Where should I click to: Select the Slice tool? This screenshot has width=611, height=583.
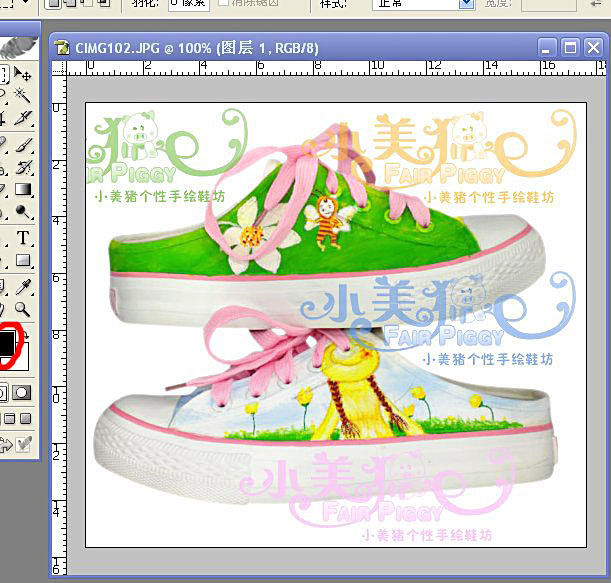point(23,118)
